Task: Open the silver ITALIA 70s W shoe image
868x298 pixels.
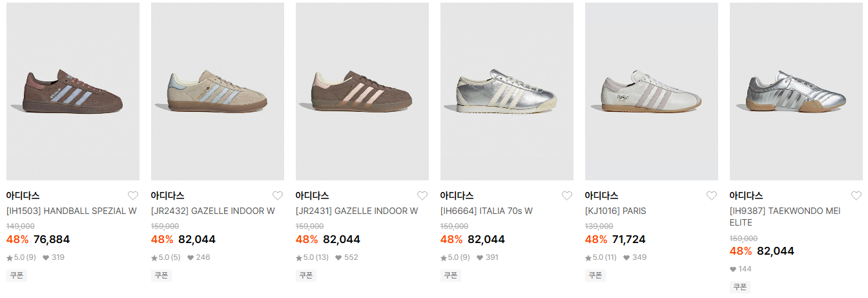Action: pyautogui.click(x=507, y=91)
